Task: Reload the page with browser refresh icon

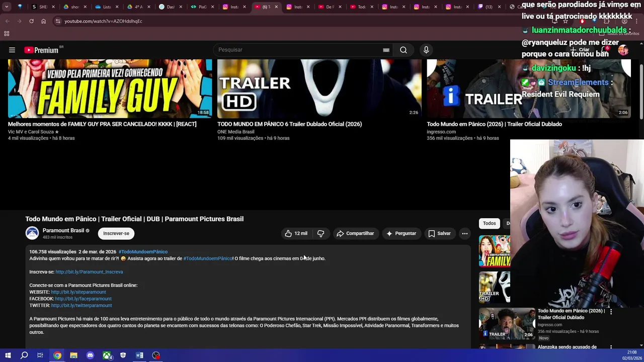Action: click(x=31, y=21)
